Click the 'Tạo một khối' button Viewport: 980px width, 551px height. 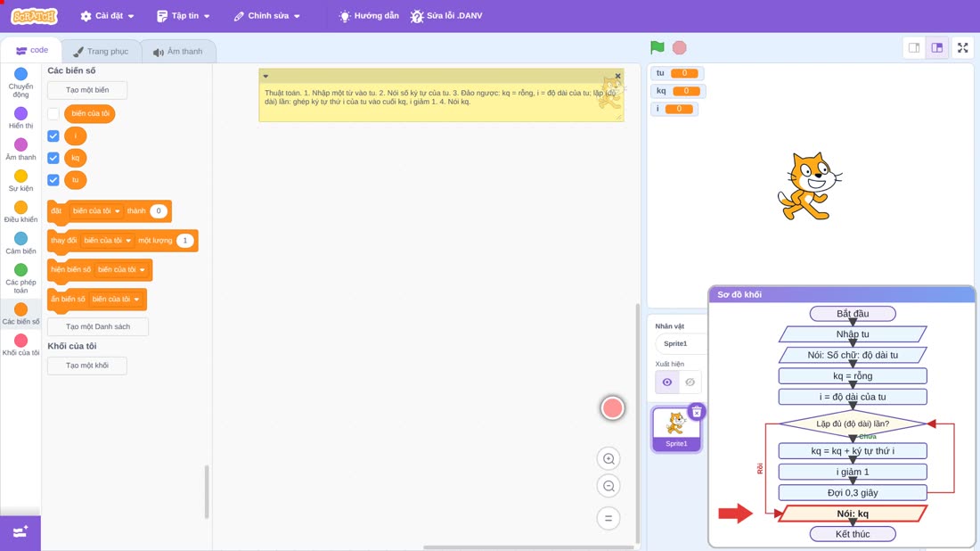[x=87, y=366]
